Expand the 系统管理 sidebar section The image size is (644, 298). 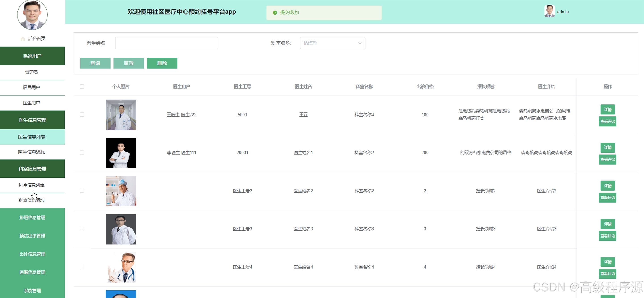click(x=32, y=290)
